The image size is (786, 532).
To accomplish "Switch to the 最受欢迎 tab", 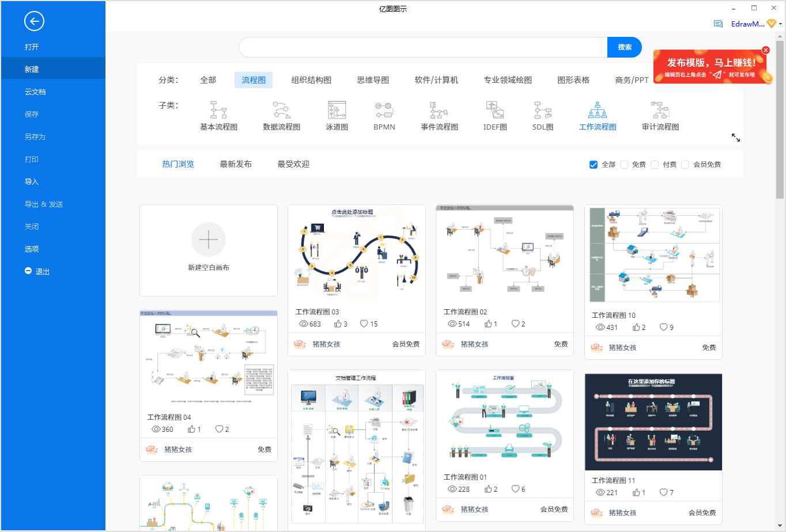I will 293,164.
